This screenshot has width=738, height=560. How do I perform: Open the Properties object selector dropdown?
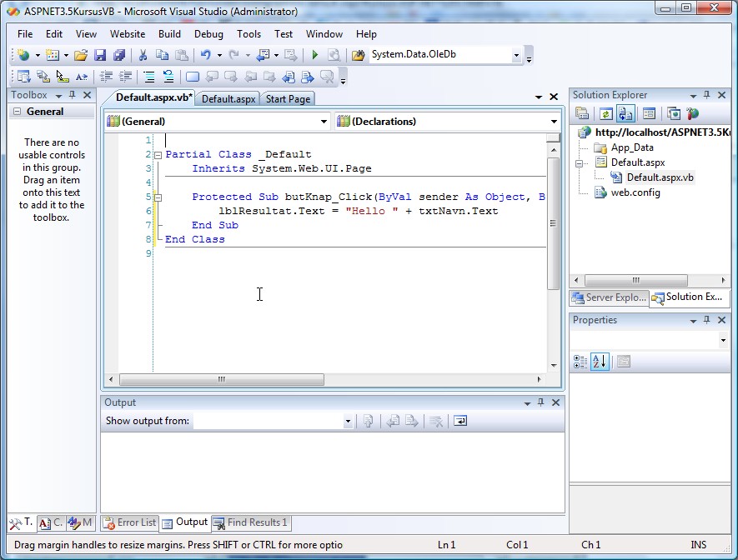(x=723, y=340)
